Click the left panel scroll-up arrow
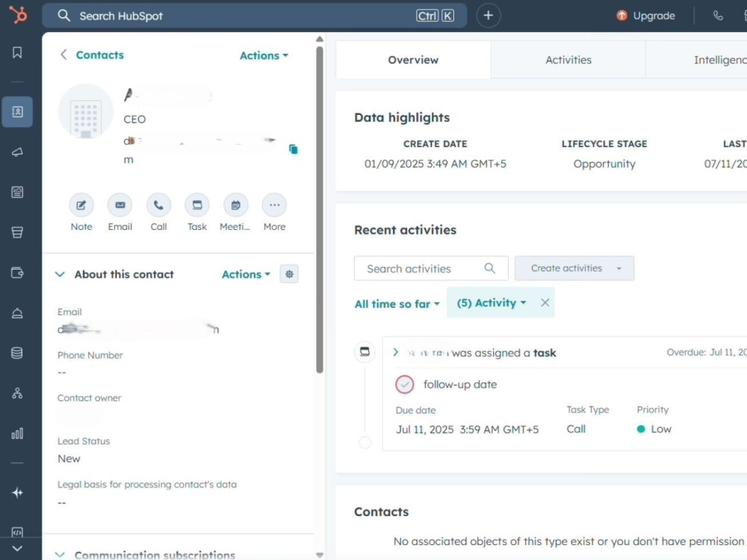This screenshot has height=560, width=747. click(x=320, y=39)
